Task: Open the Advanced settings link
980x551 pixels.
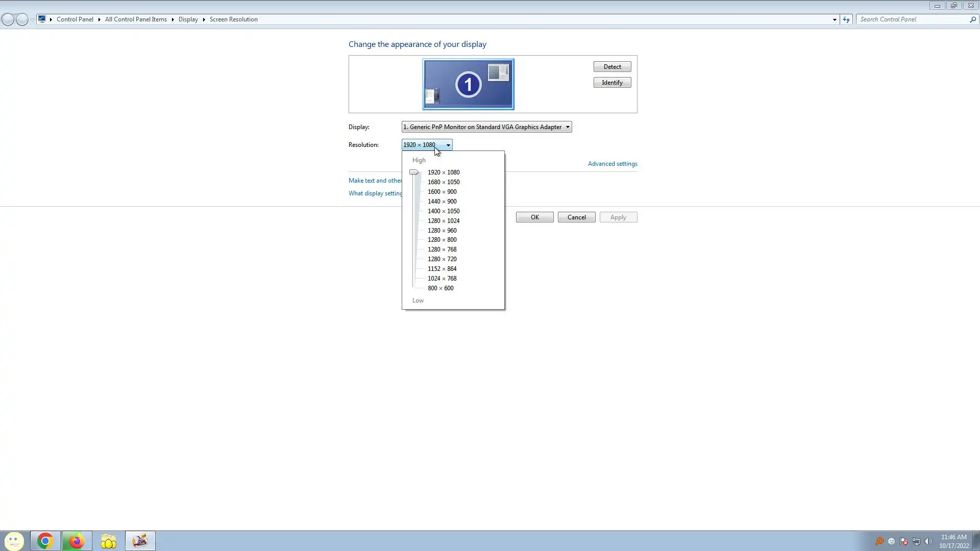Action: pyautogui.click(x=612, y=164)
